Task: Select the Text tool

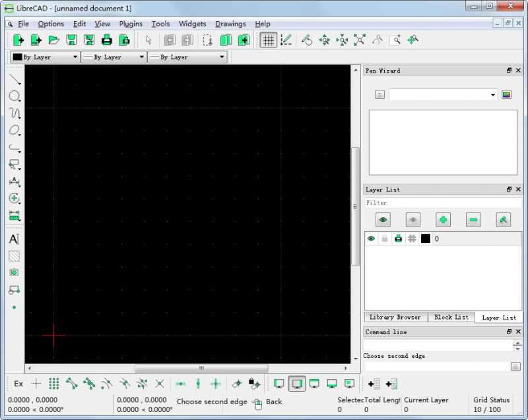Action: click(15, 239)
